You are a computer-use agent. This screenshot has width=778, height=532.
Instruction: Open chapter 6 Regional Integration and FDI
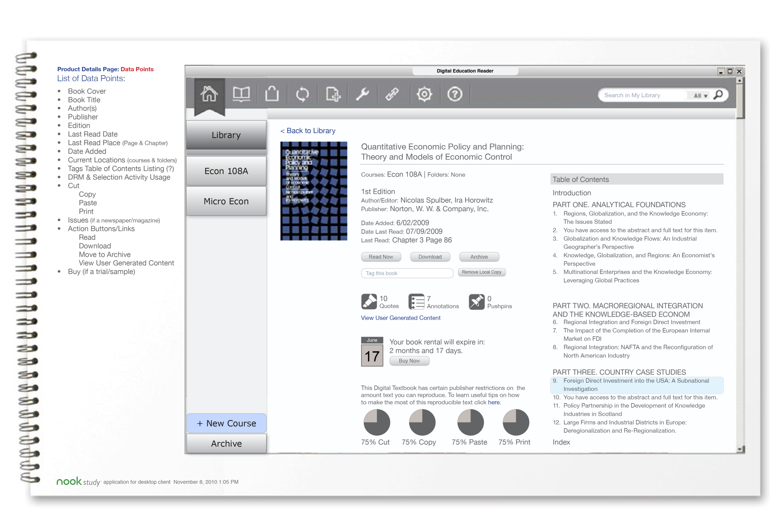pos(626,322)
